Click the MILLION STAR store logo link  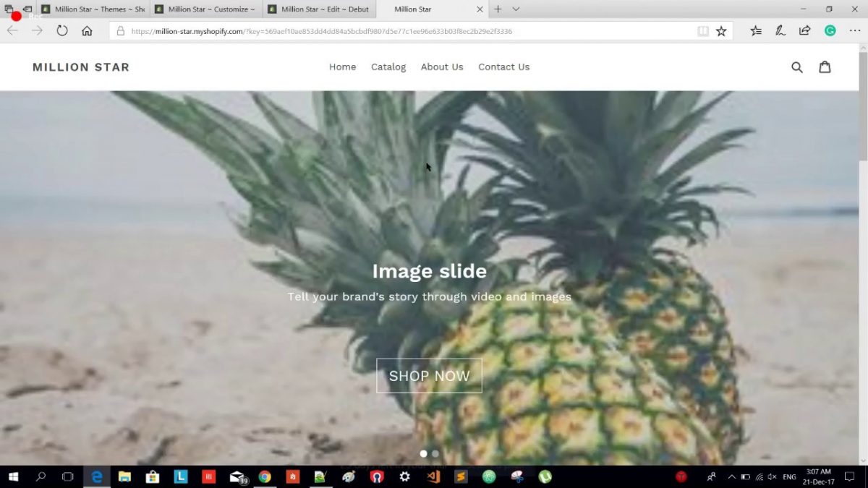coord(81,67)
